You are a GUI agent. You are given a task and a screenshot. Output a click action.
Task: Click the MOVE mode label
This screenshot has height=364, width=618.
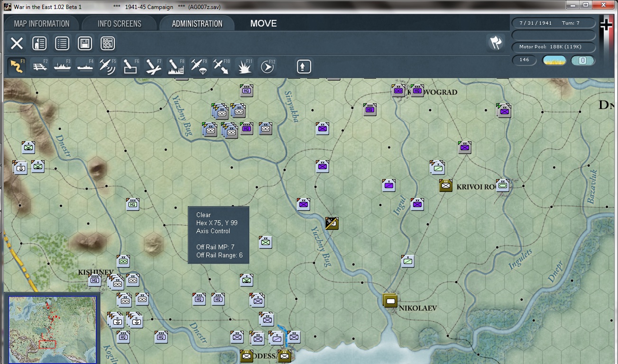pos(264,24)
